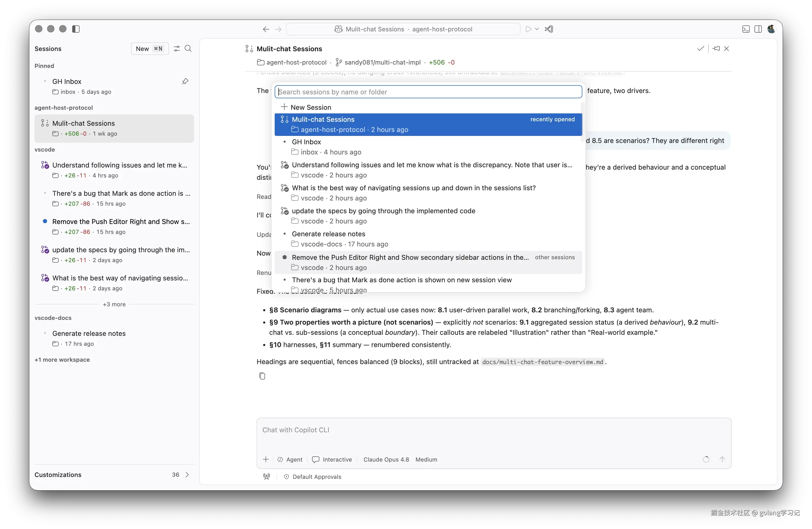The image size is (812, 529).
Task: Go forward with the right arrow
Action: tap(278, 29)
